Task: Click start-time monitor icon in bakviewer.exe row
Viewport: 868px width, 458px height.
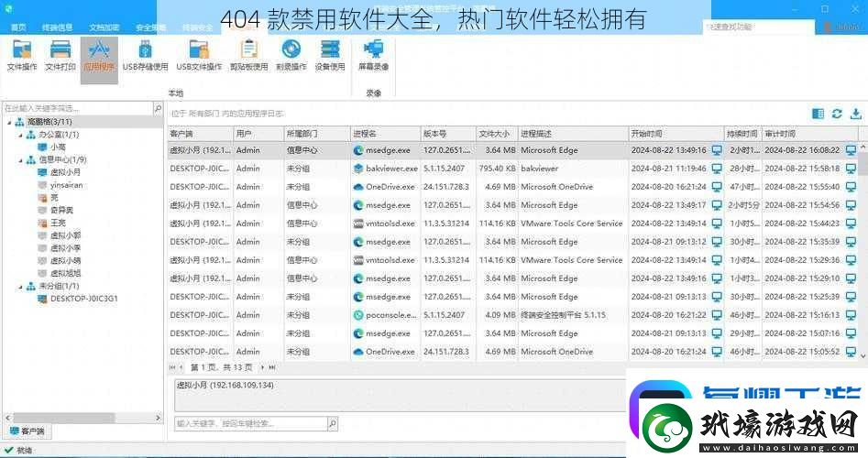Action: [717, 169]
